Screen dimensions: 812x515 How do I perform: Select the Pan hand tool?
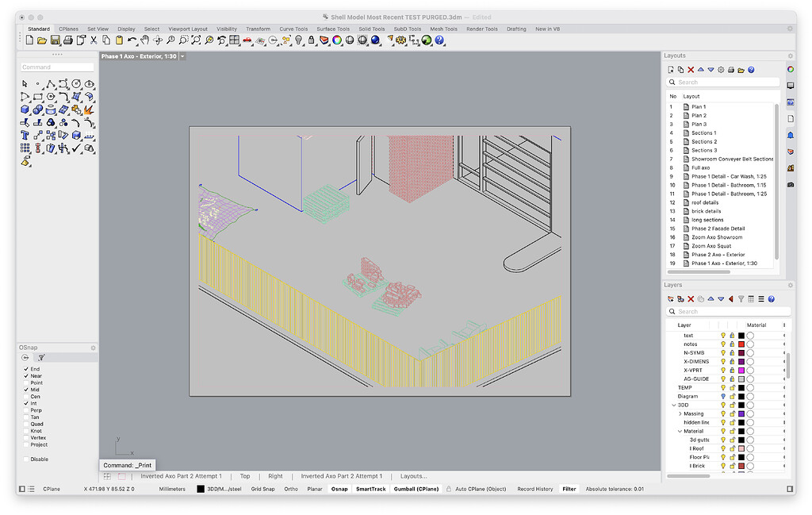click(145, 40)
